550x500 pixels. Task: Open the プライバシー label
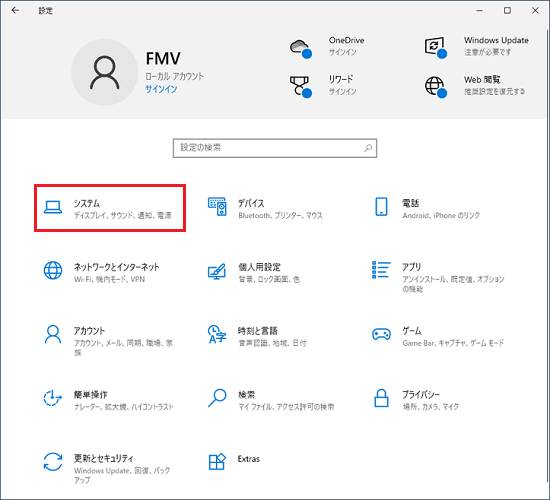click(421, 395)
